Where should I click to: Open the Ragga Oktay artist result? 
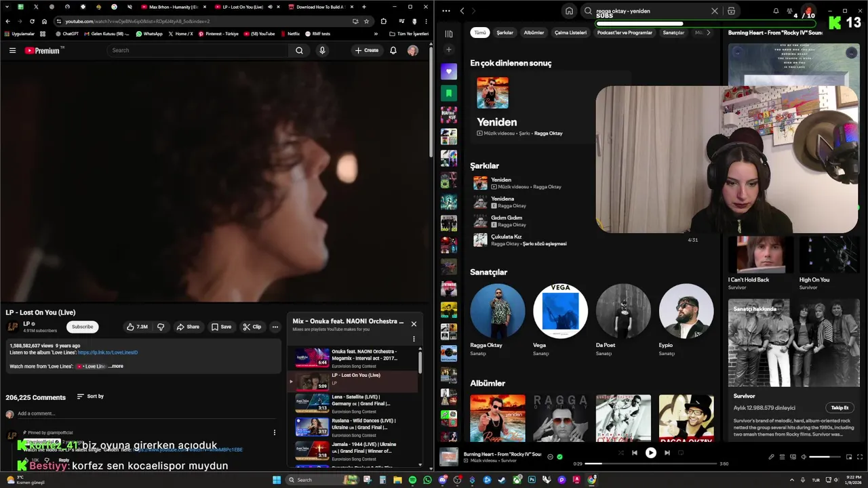[497, 320]
